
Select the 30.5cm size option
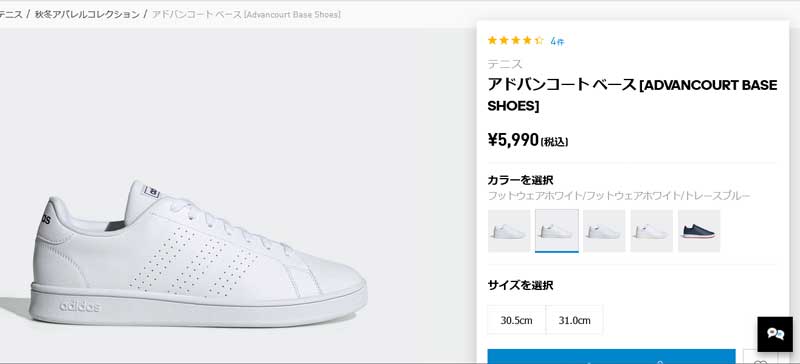tap(516, 320)
